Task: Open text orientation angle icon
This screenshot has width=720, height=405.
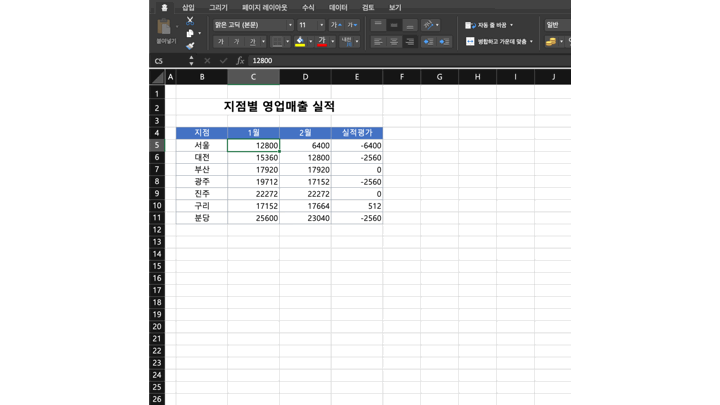Action: coord(428,25)
